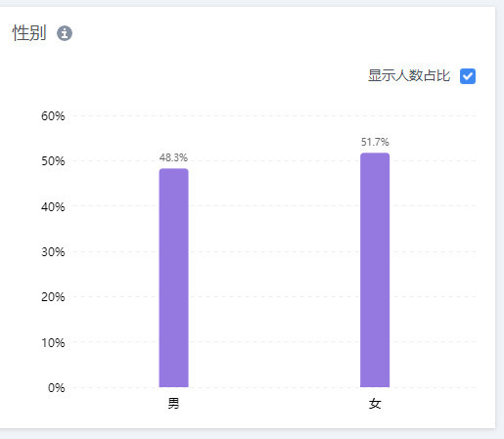This screenshot has width=504, height=439.
Task: Click the 男 axis label
Action: coord(173,404)
